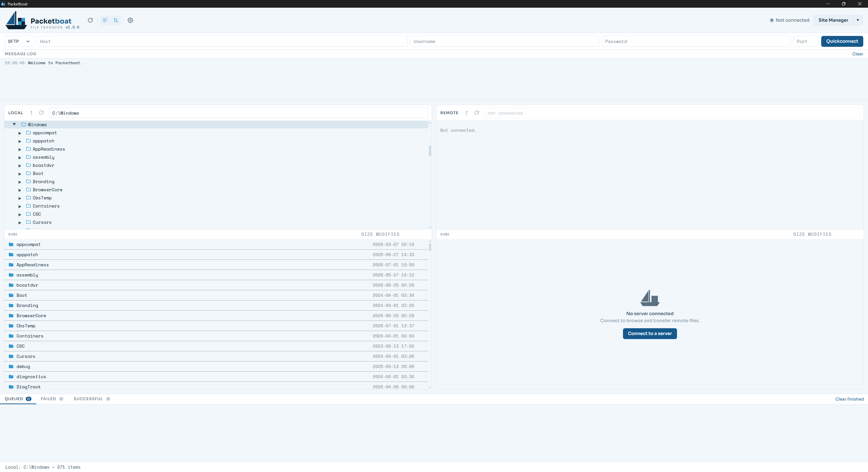Select CbsTemp folder icon in file list
Image resolution: width=868 pixels, height=472 pixels.
11,326
